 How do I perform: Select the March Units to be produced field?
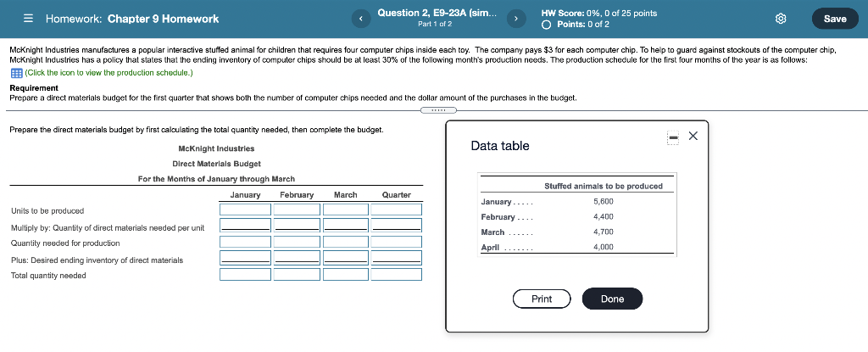point(346,210)
